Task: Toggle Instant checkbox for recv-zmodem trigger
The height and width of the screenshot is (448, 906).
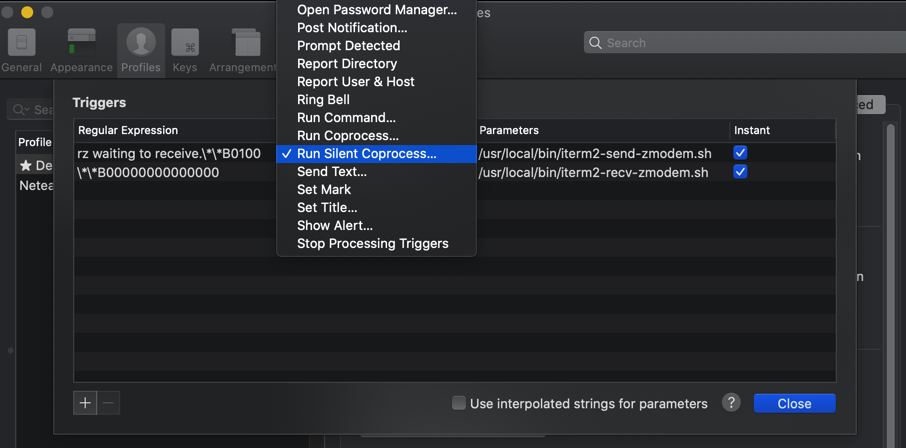Action: coord(740,172)
